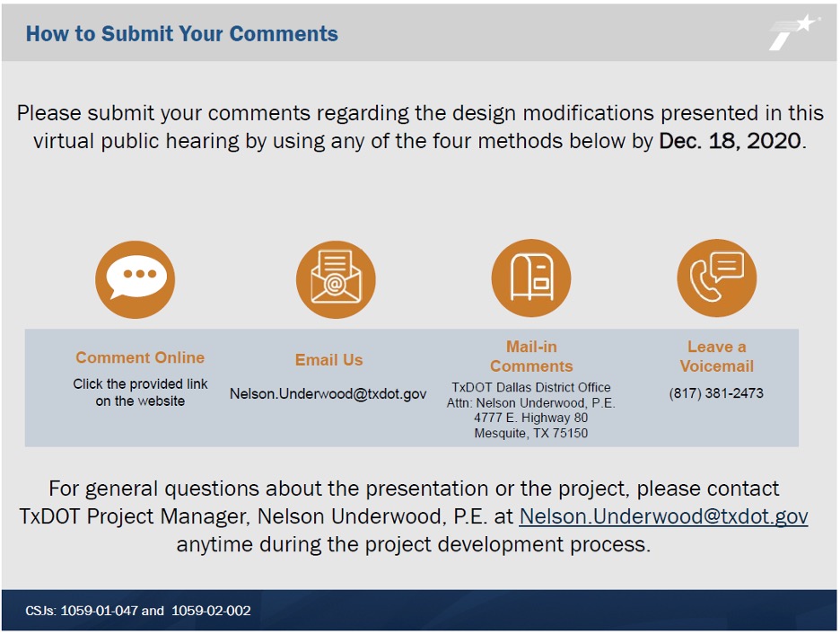Click the How to Submit Your Comments title
The height and width of the screenshot is (634, 840).
click(182, 34)
